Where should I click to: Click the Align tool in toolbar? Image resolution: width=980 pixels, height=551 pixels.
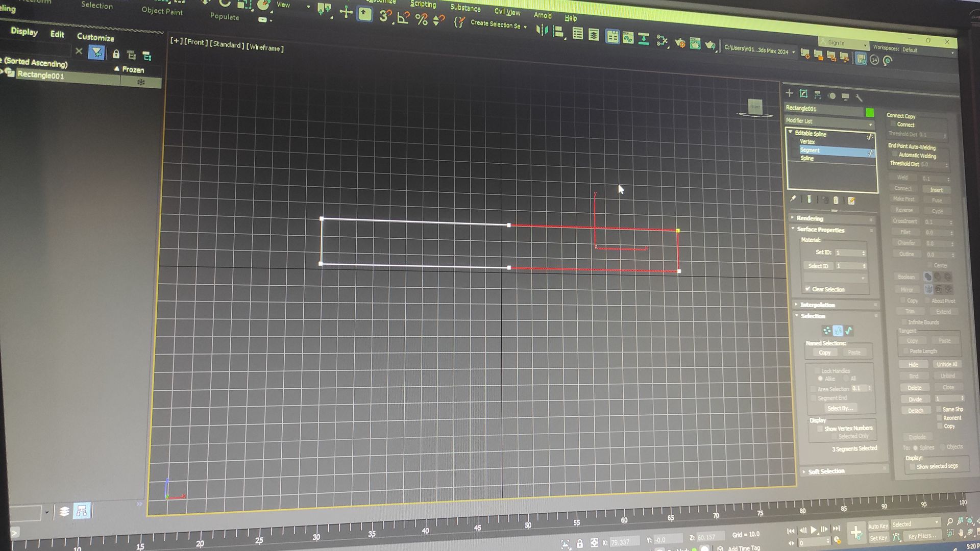(558, 32)
